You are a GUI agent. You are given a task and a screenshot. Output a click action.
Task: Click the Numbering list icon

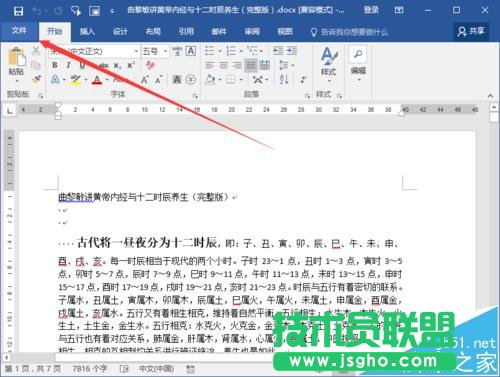point(231,51)
